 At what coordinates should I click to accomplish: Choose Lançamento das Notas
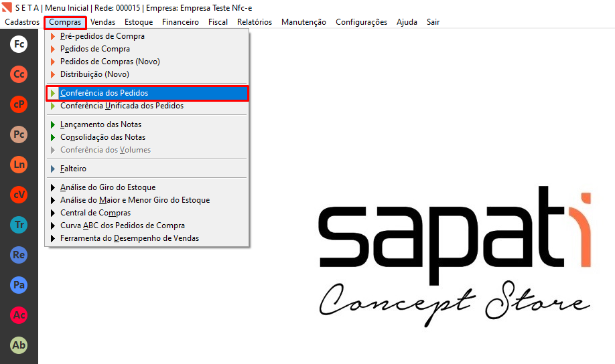147,124
